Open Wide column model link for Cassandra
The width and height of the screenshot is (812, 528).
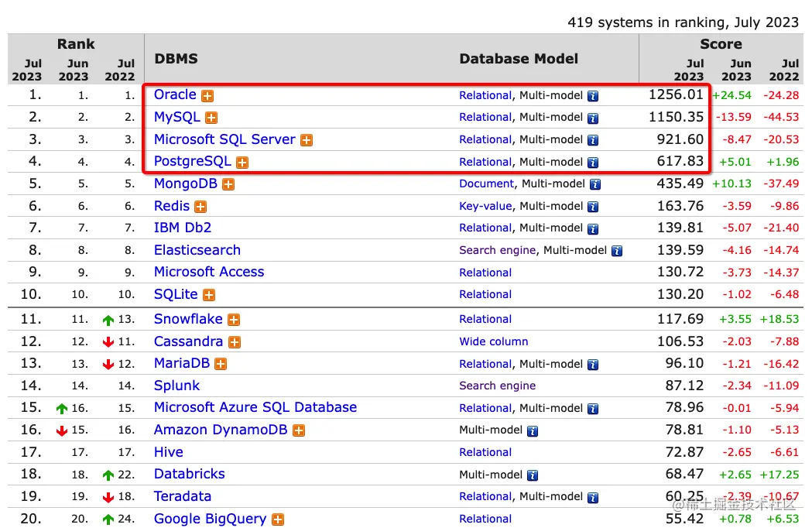coord(494,341)
